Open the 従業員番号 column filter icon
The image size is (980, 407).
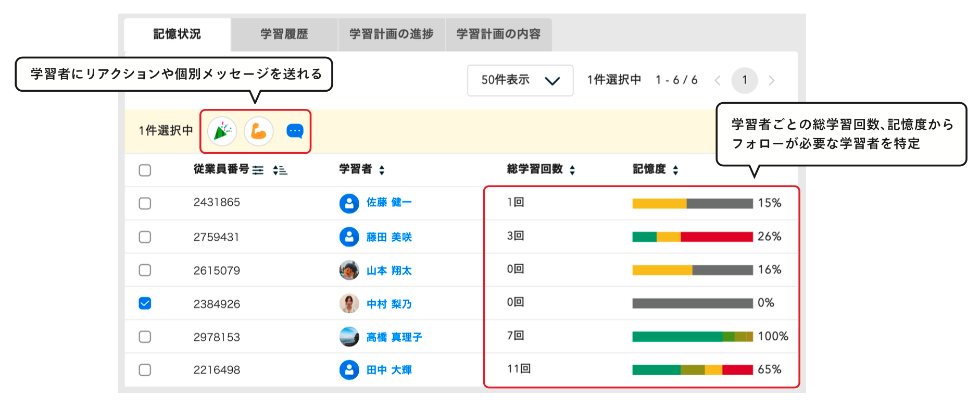(258, 170)
